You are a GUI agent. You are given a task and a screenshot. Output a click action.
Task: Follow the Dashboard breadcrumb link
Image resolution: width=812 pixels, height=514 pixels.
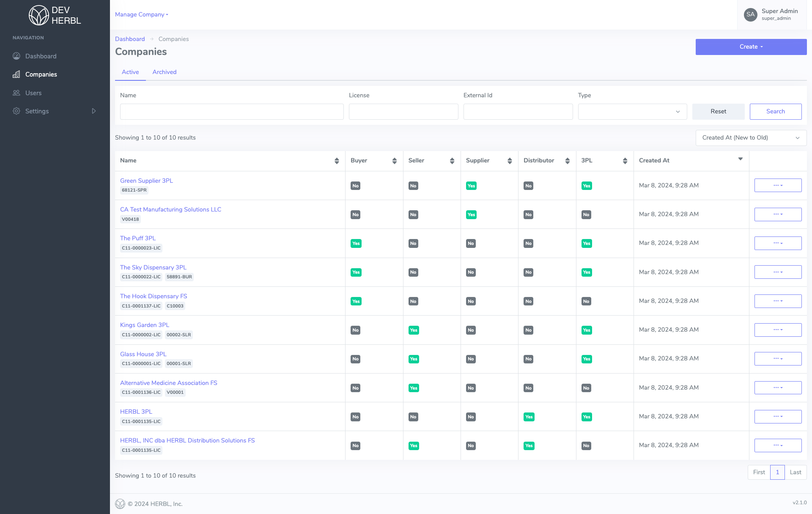click(130, 39)
